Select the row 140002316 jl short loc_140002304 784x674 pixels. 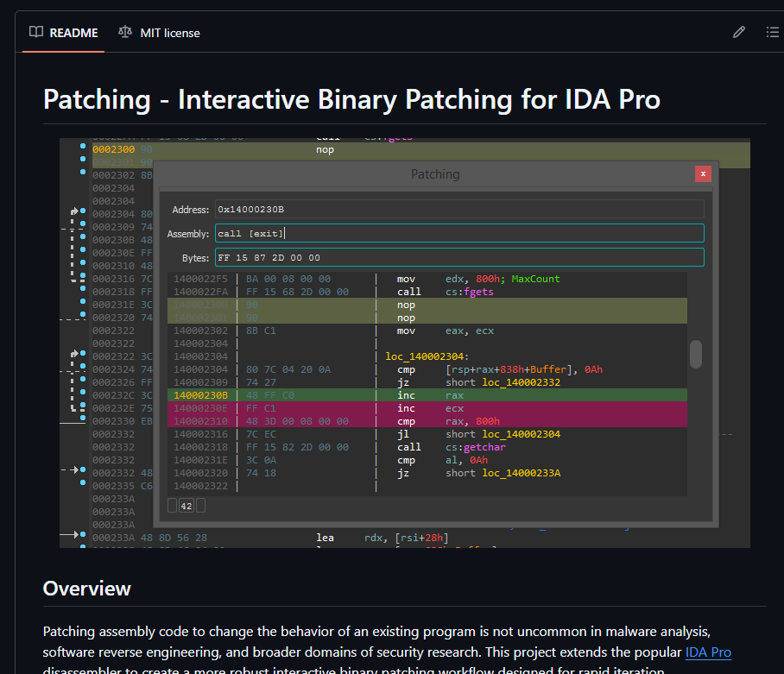[427, 434]
